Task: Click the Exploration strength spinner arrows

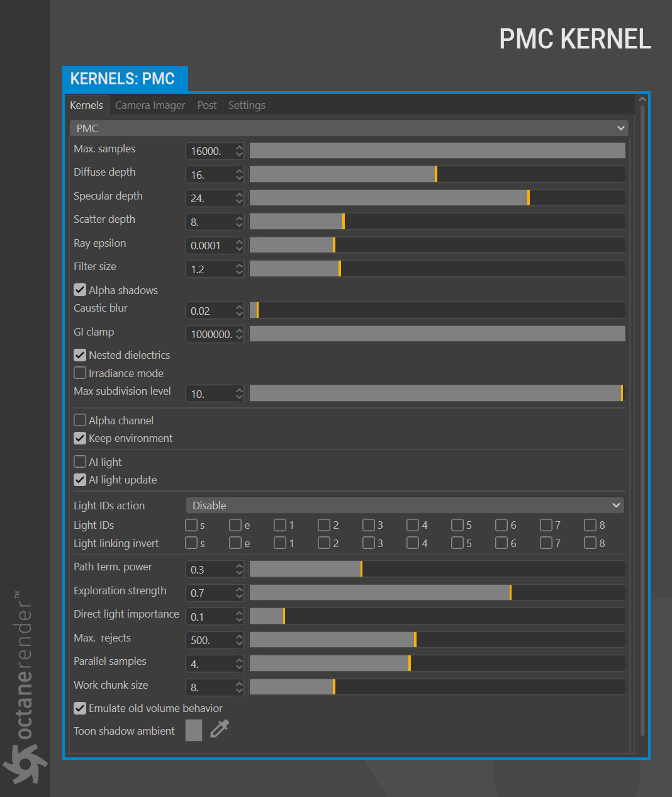Action: point(239,593)
